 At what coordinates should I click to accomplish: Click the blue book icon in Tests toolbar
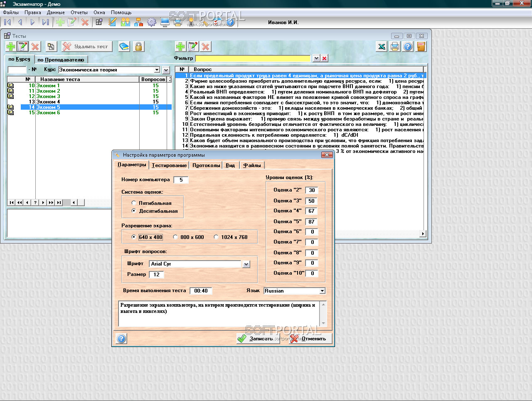tap(124, 47)
